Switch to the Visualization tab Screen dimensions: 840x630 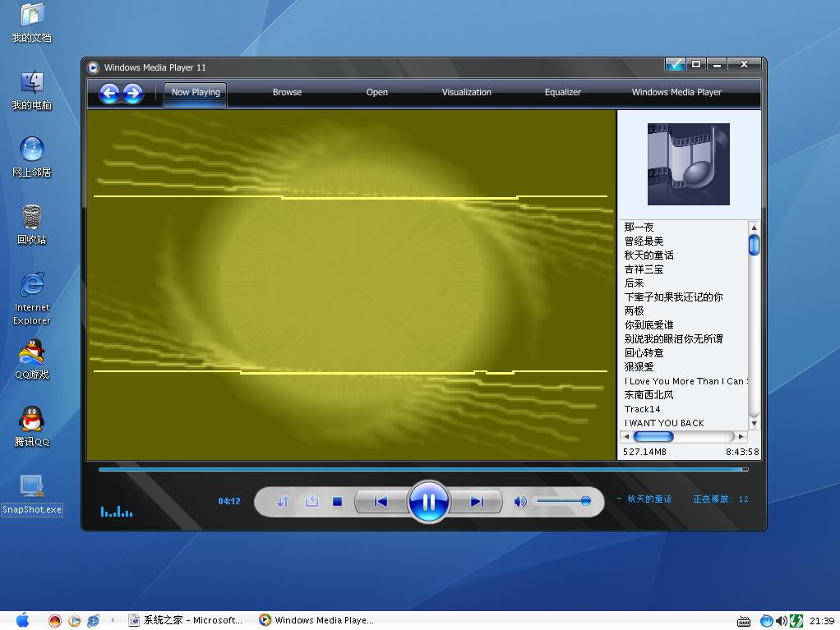point(466,93)
